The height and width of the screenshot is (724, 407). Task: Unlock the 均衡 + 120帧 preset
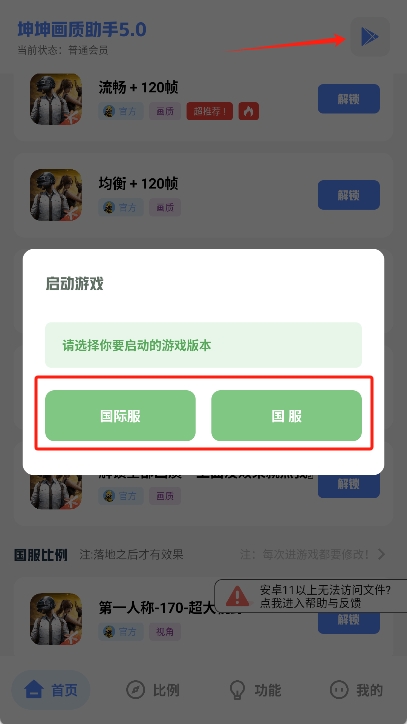click(x=349, y=195)
